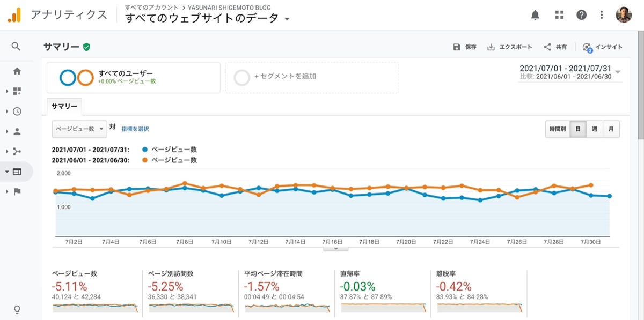Open the notifications bell icon

(535, 15)
